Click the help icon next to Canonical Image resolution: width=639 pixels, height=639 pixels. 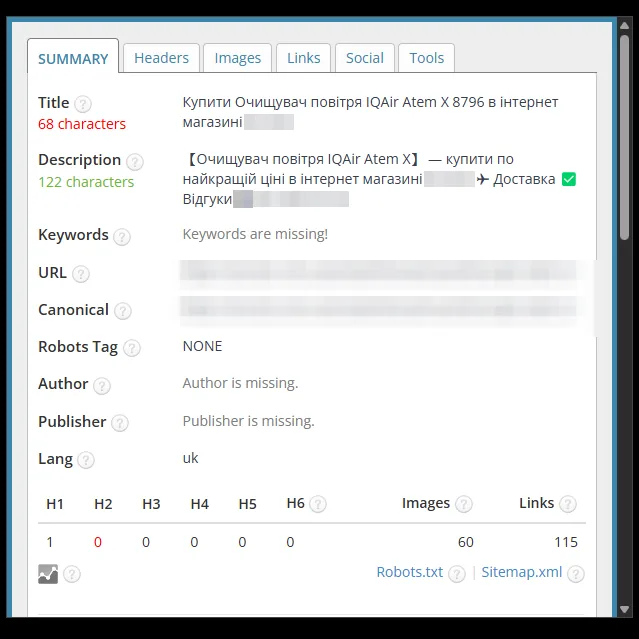tap(123, 311)
